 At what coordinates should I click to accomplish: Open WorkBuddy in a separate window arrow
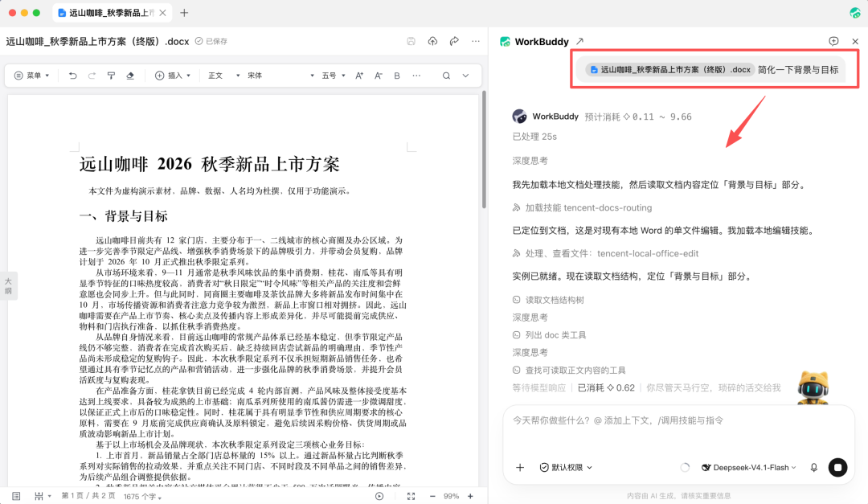point(579,41)
